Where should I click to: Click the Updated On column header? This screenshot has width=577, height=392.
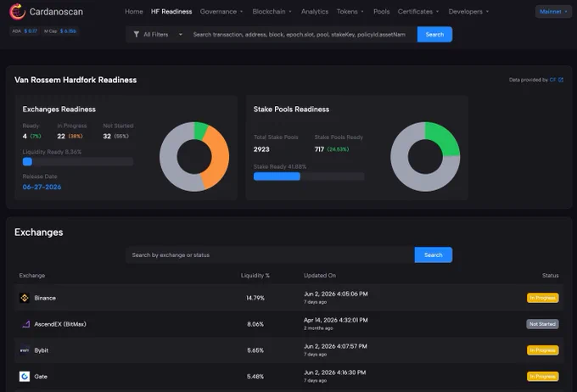point(320,275)
